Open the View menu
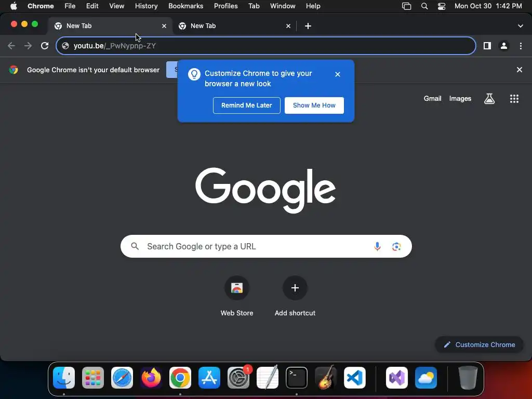The image size is (532, 399). [116, 6]
